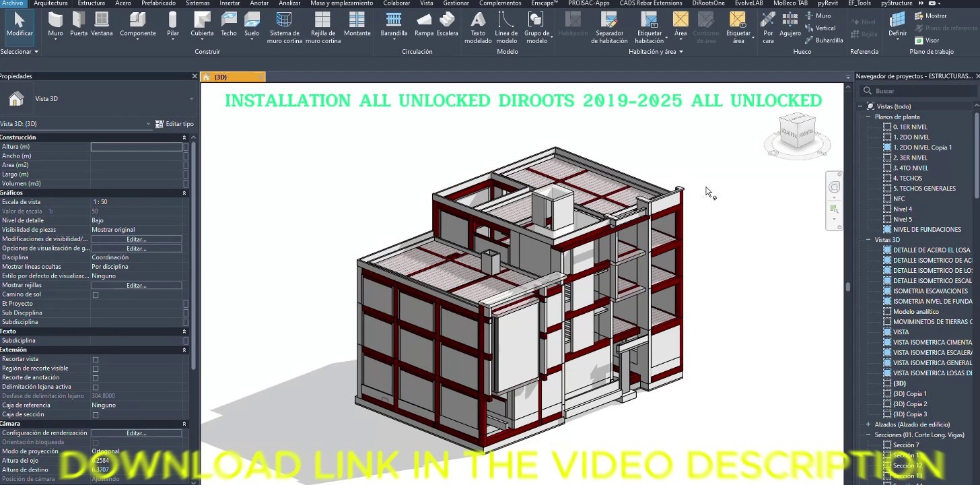The height and width of the screenshot is (485, 980).
Task: Click Editar for Modificaciones de visibilidad
Action: [137, 239]
